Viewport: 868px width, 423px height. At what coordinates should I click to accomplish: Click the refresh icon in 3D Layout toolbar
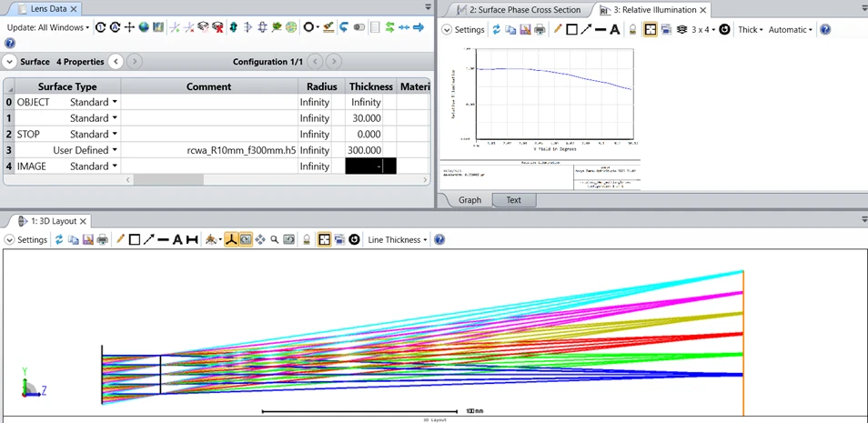[58, 240]
